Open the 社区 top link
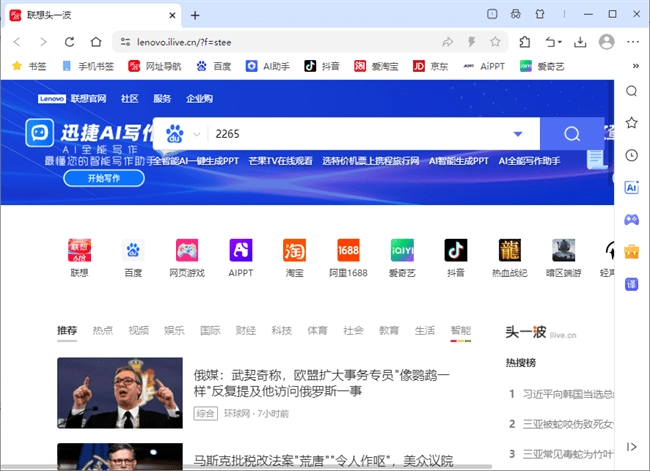Image resolution: width=650 pixels, height=471 pixels. (129, 98)
